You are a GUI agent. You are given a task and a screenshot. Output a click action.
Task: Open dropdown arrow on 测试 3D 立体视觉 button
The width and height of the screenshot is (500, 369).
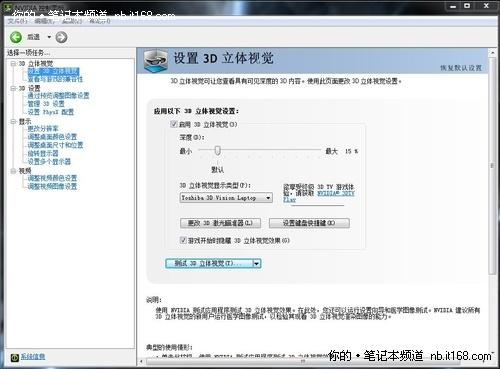pyautogui.click(x=256, y=263)
